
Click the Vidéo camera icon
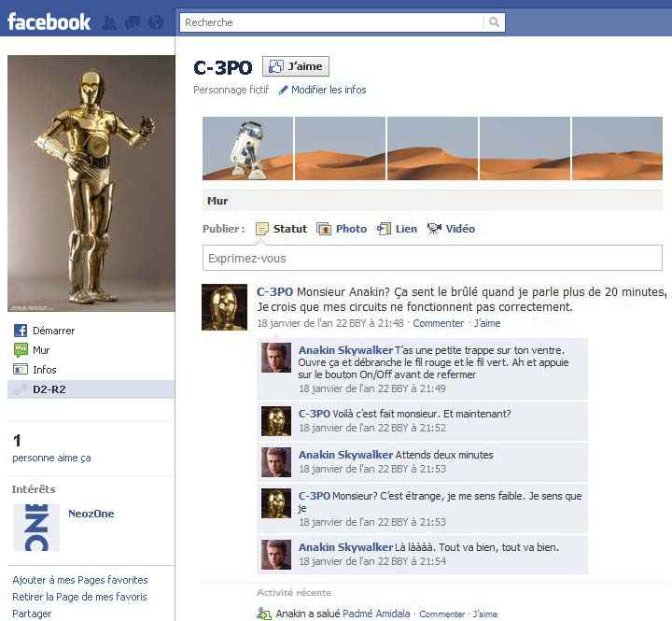point(434,229)
